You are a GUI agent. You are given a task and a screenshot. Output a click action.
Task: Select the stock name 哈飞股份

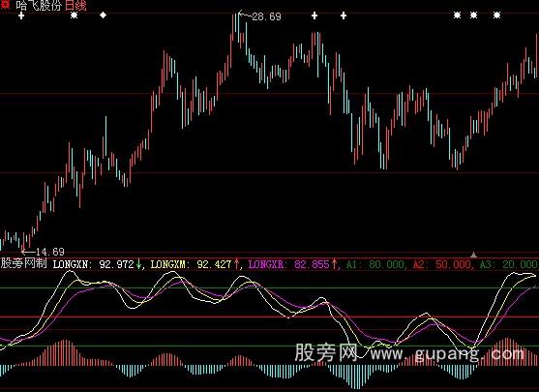(x=39, y=5)
